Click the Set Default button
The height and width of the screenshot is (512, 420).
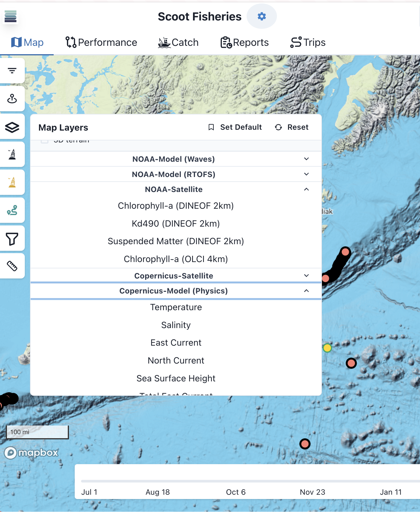(x=235, y=127)
